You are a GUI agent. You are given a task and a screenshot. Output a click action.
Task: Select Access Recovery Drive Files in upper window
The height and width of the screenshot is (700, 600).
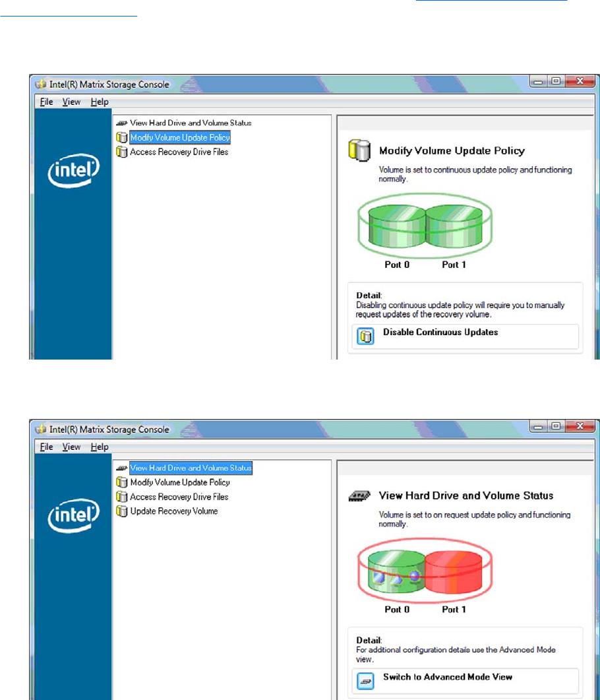pyautogui.click(x=179, y=152)
